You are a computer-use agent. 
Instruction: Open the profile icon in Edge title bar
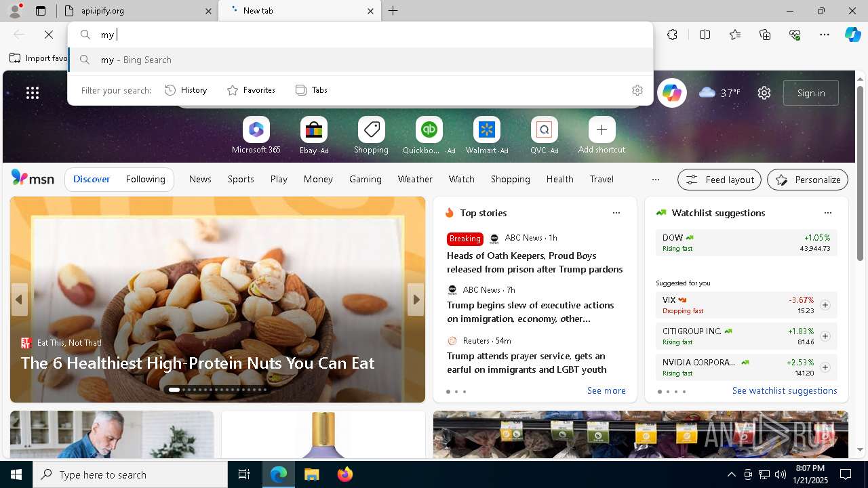[x=15, y=10]
